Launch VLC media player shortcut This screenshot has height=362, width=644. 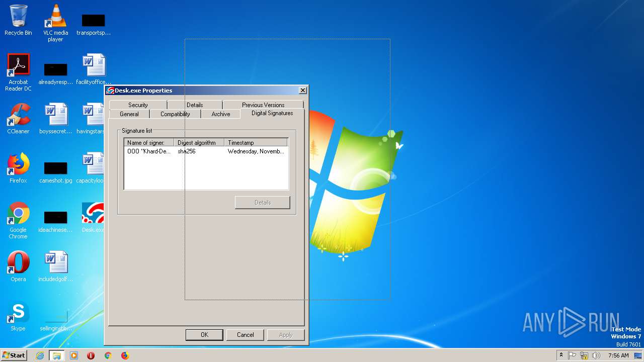55,23
